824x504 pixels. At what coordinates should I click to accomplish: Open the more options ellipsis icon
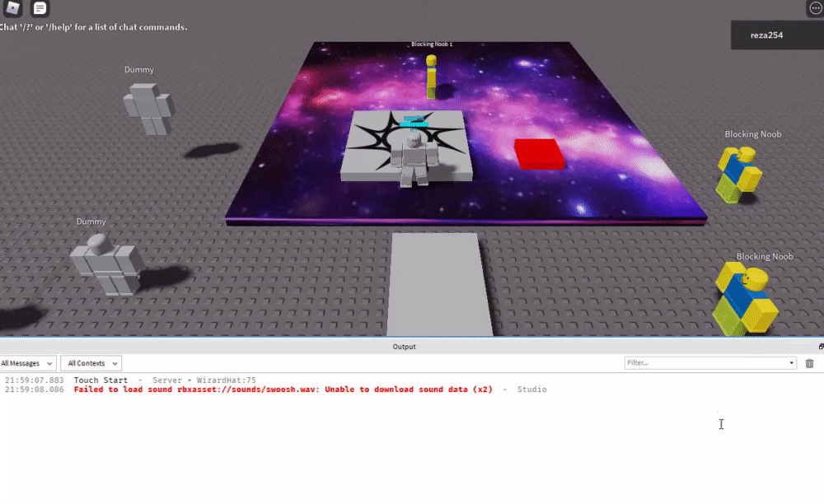[x=816, y=8]
